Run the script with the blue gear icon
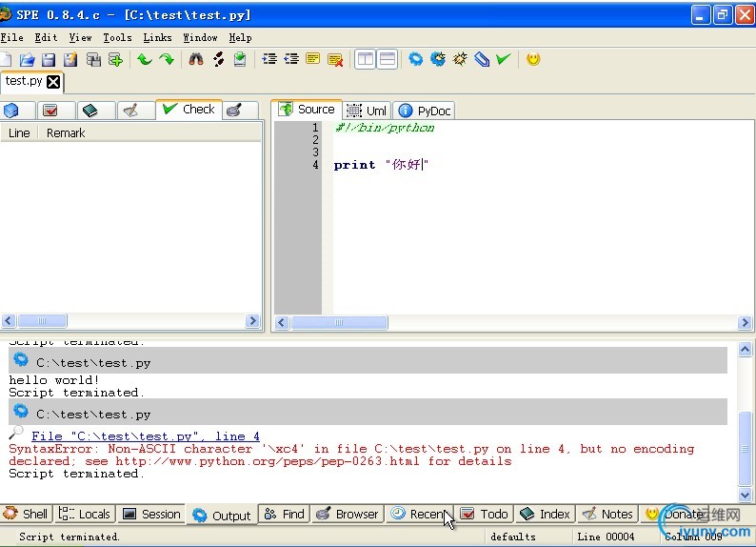The height and width of the screenshot is (547, 756). [x=415, y=59]
